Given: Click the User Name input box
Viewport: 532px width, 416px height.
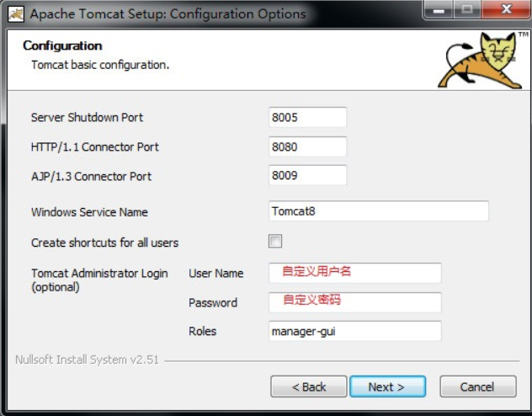Looking at the screenshot, I should (x=355, y=273).
